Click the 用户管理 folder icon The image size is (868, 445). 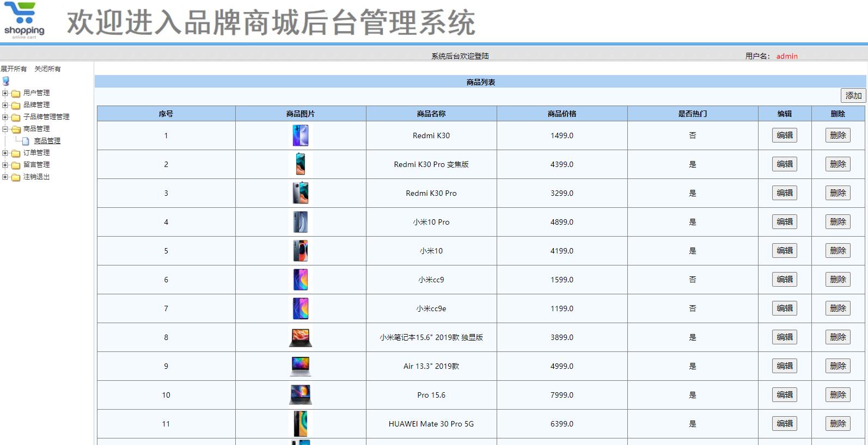click(16, 93)
